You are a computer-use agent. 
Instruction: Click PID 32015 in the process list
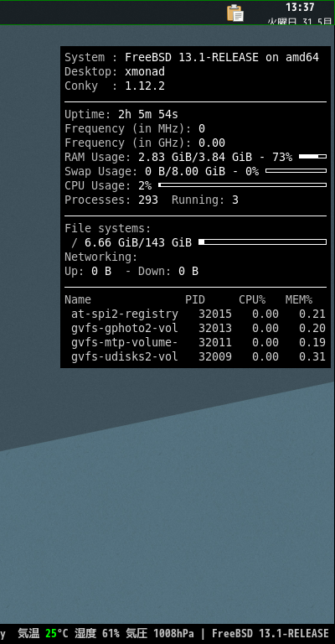click(215, 314)
